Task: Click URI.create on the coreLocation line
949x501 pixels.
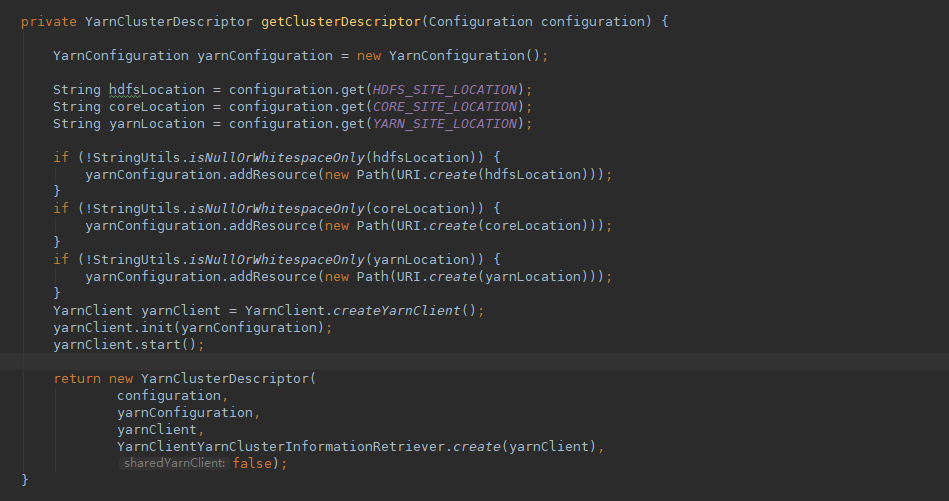Action: [436, 225]
